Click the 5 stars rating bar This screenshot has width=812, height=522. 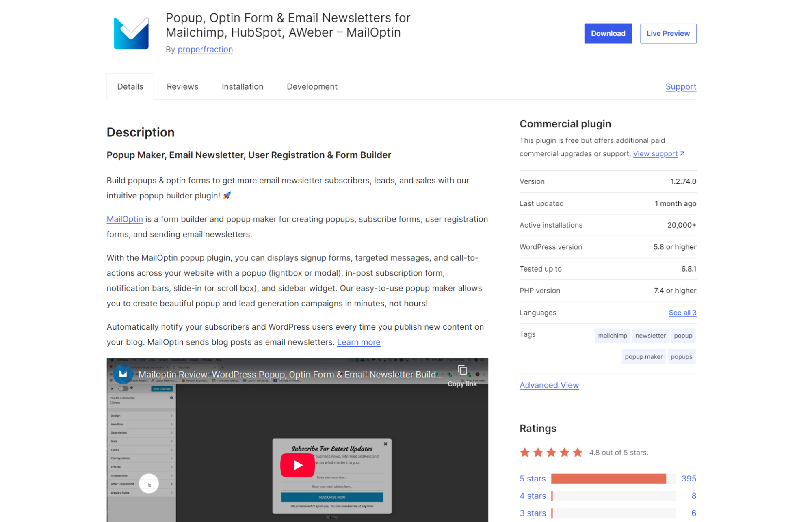[613, 479]
